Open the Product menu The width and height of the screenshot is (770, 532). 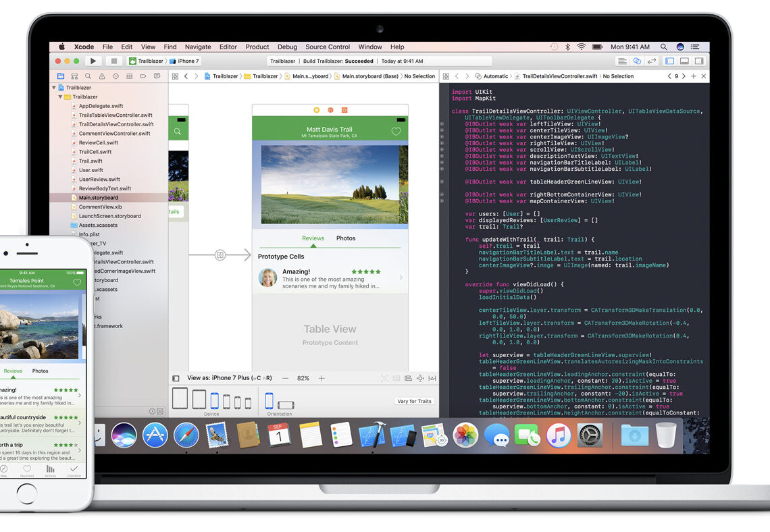(257, 47)
